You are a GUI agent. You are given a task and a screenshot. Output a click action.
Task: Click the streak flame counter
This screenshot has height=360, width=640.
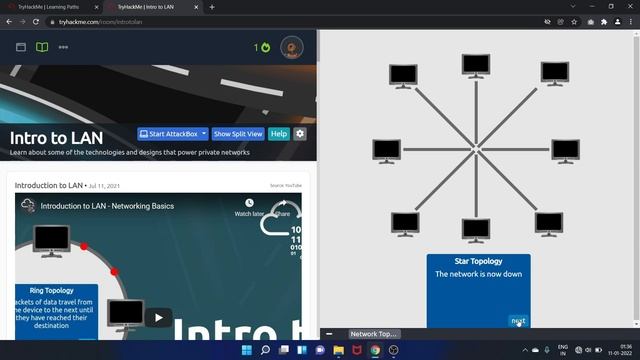[262, 47]
